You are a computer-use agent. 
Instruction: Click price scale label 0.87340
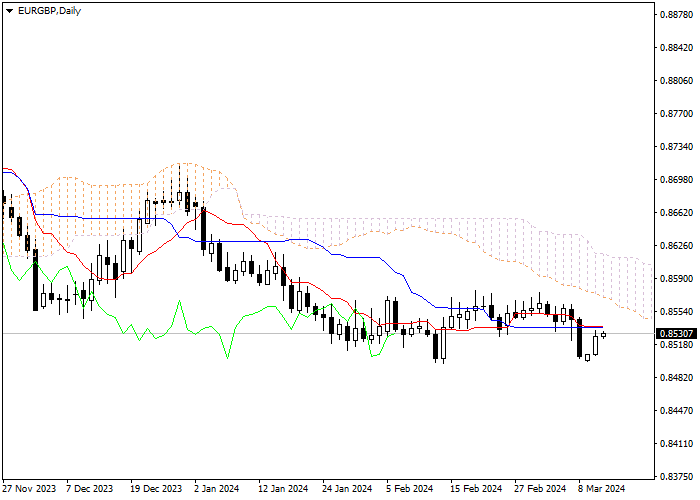(676, 147)
